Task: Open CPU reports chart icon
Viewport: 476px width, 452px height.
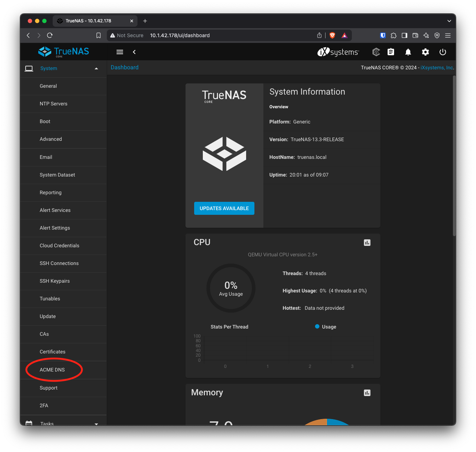Action: [x=367, y=243]
